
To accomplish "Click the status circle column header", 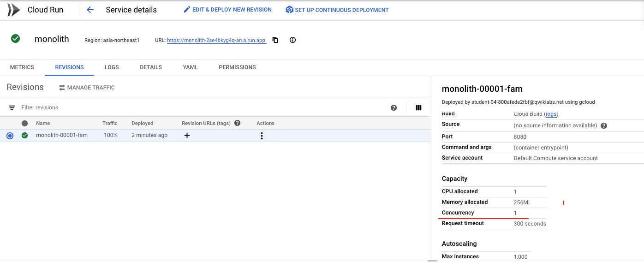I will coord(25,123).
